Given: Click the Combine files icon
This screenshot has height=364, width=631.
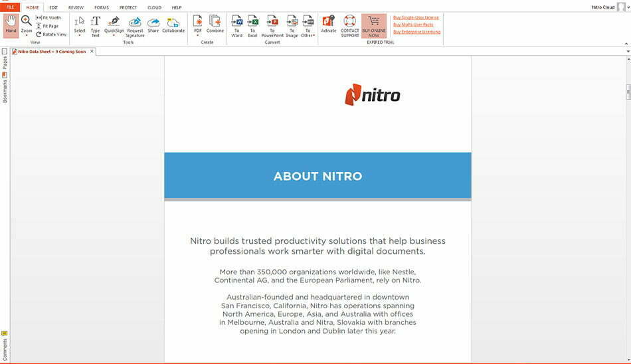Looking at the screenshot, I should (215, 25).
